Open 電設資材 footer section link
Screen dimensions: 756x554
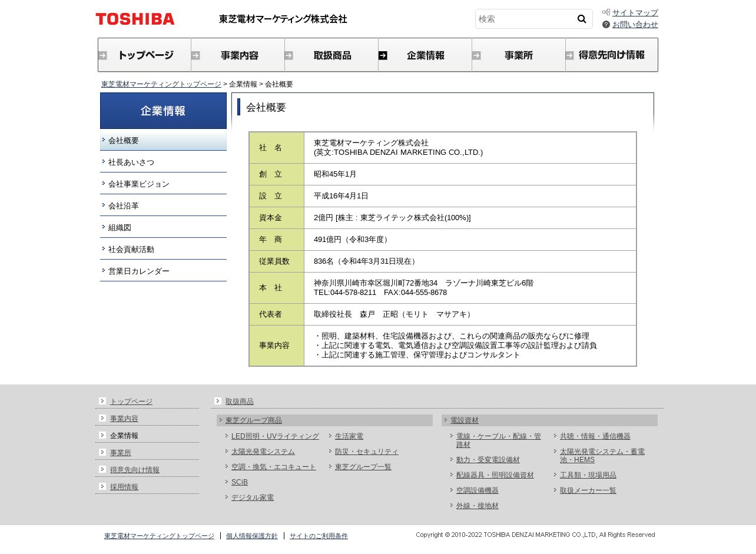[465, 420]
